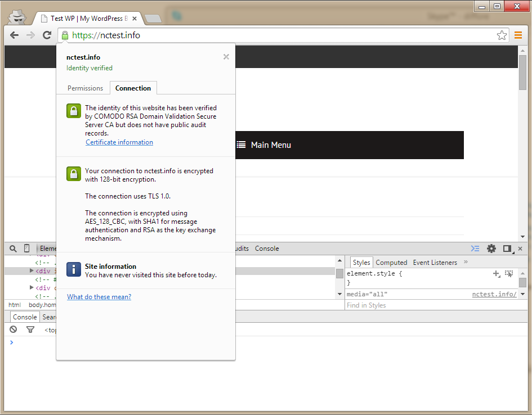Open the Console panel tab in DevTools toolbar

[267, 249]
